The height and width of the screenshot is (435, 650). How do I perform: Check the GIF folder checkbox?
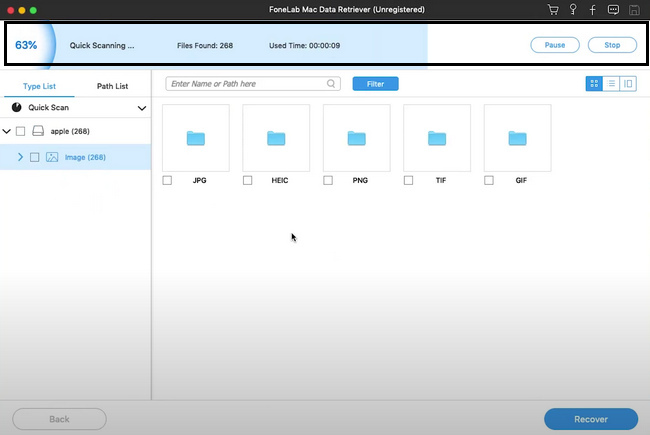tap(489, 180)
